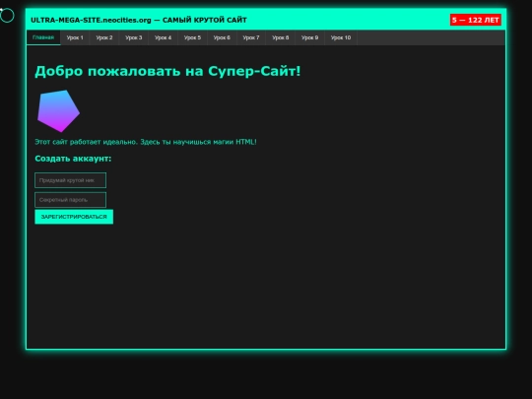Open Урок 4 lesson tab
532x399 pixels.
pyautogui.click(x=164, y=37)
